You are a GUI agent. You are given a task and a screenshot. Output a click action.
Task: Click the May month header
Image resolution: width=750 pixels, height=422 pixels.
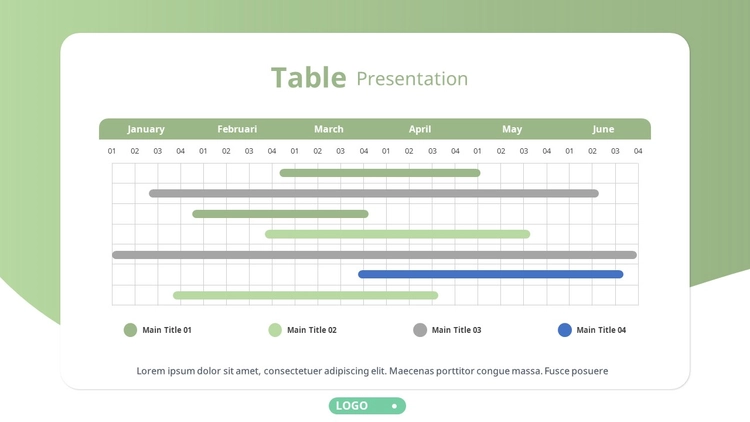tap(512, 129)
